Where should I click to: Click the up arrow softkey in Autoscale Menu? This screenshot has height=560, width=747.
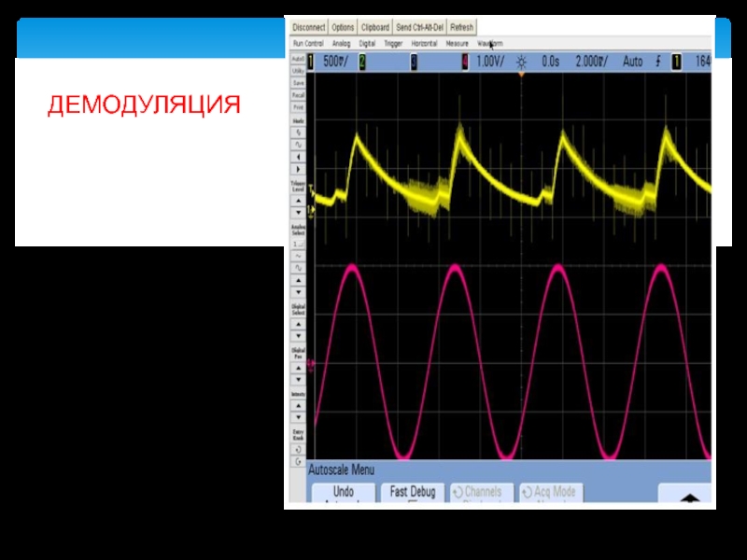[686, 496]
